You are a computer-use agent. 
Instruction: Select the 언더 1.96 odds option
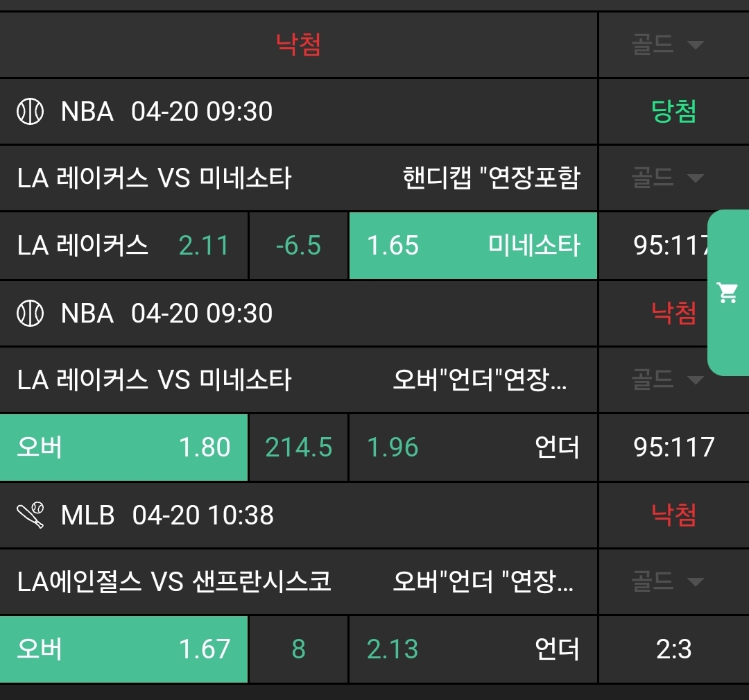[473, 447]
